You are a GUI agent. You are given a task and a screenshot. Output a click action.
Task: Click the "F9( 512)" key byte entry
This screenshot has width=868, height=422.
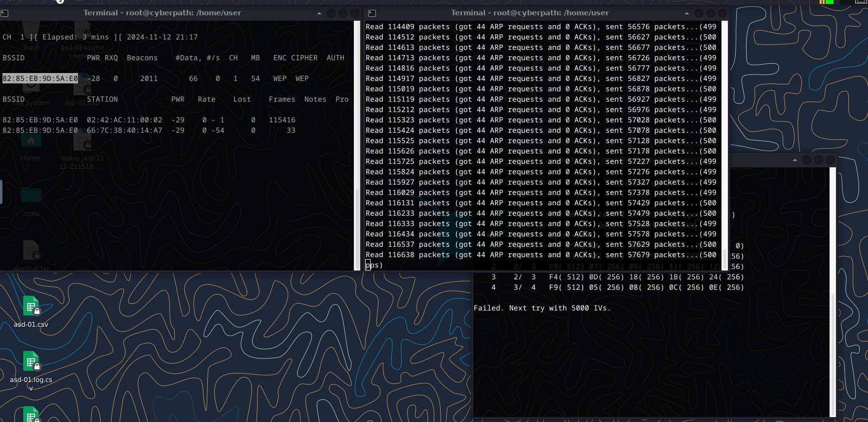coord(566,287)
